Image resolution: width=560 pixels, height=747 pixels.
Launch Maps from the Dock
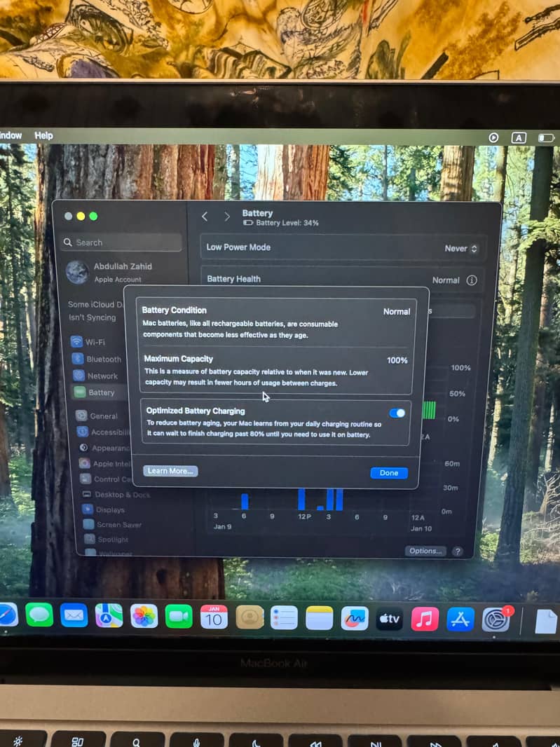pyautogui.click(x=109, y=616)
